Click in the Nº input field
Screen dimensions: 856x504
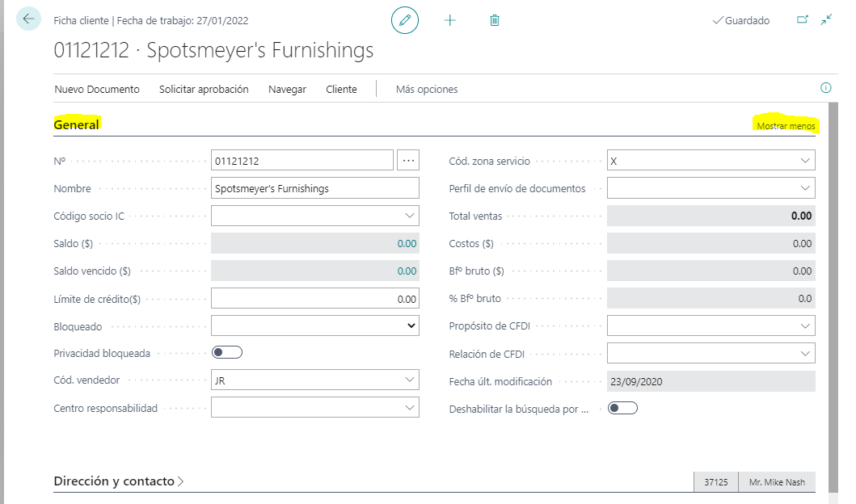(x=301, y=161)
